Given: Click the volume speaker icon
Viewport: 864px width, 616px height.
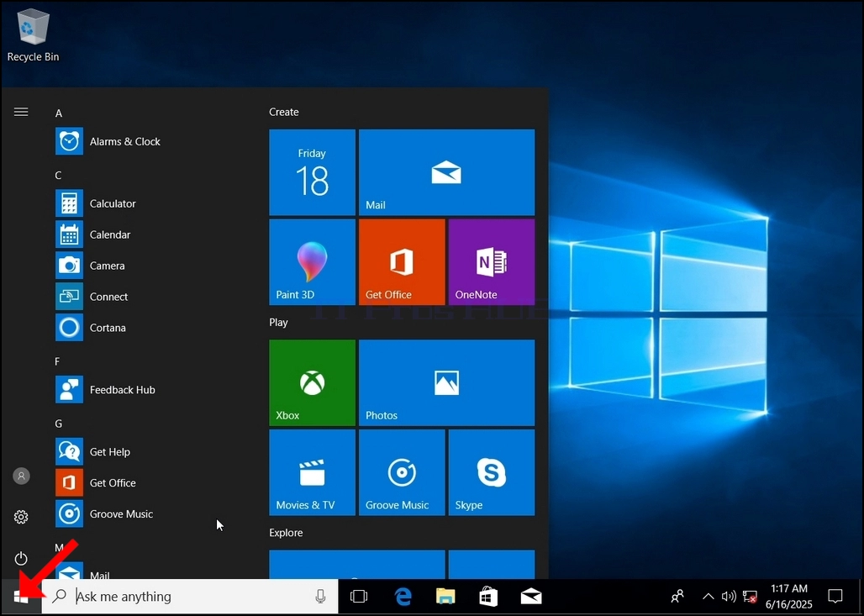Looking at the screenshot, I should pos(729,597).
